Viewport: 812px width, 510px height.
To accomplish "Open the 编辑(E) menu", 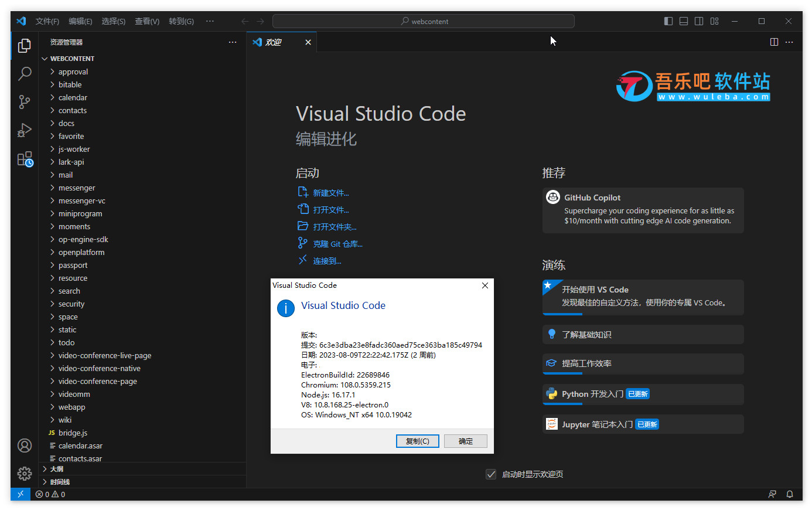I will point(80,21).
